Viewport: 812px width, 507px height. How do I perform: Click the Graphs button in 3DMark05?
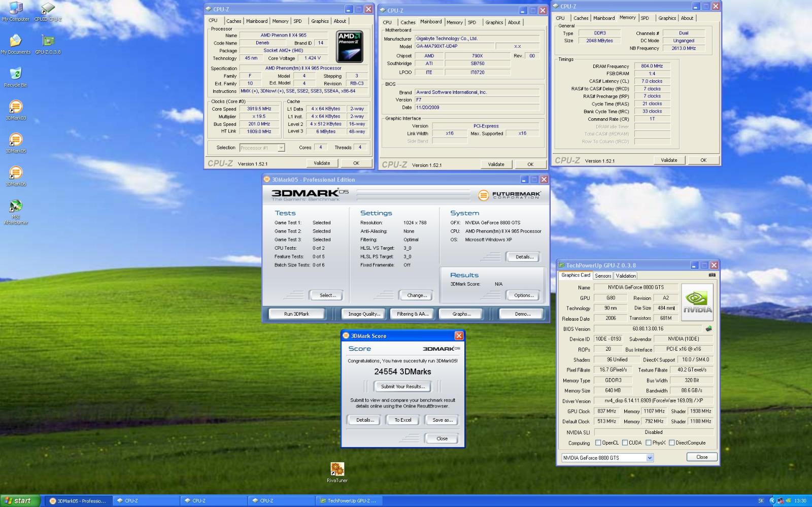coord(461,314)
